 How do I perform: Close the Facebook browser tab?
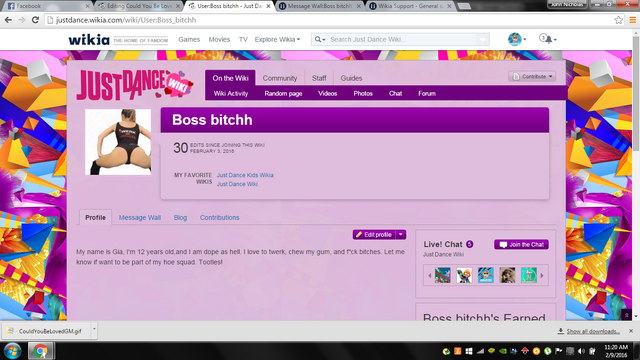[87, 6]
